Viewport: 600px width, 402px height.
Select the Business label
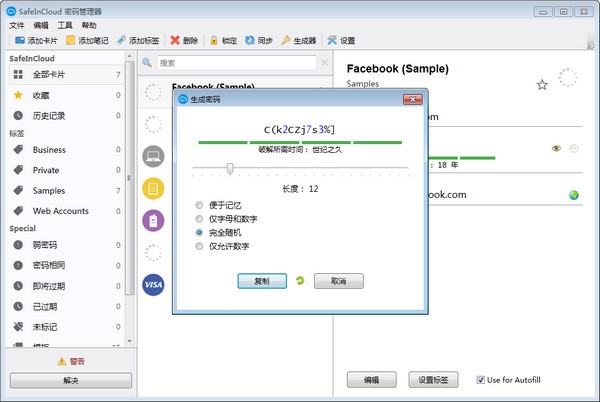(x=66, y=150)
